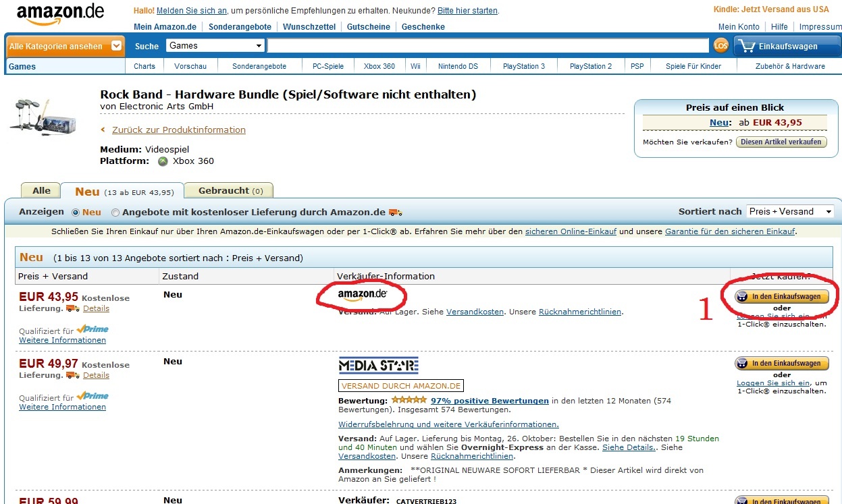Click Diesen Artikel verkaufen button
The width and height of the screenshot is (842, 504).
[781, 142]
